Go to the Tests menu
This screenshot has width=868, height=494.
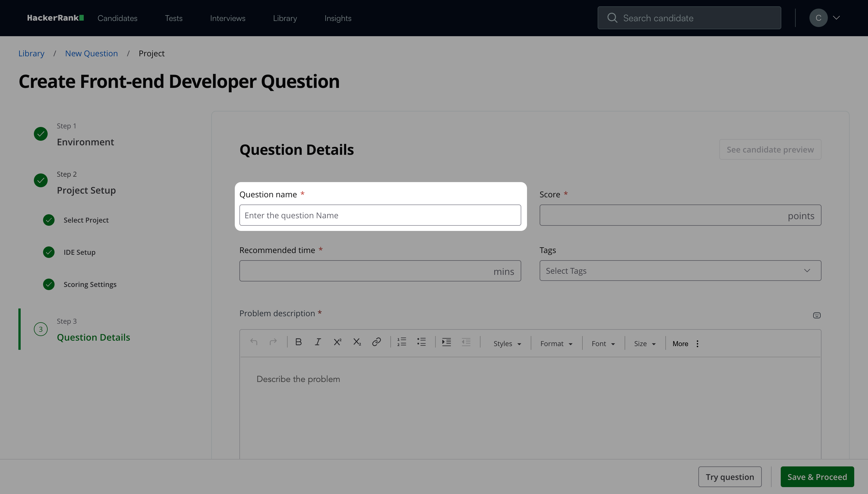(x=174, y=18)
